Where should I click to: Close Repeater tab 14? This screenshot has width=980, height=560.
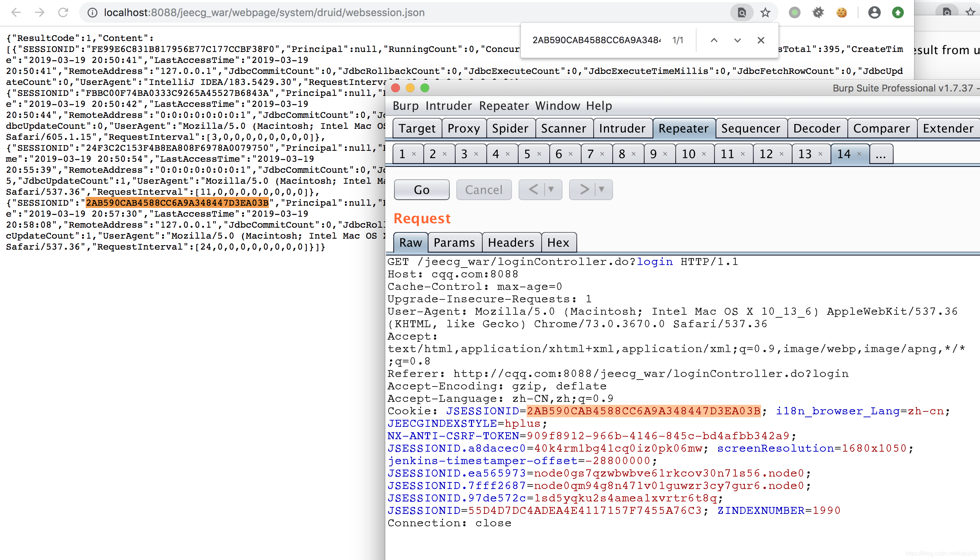click(x=859, y=154)
